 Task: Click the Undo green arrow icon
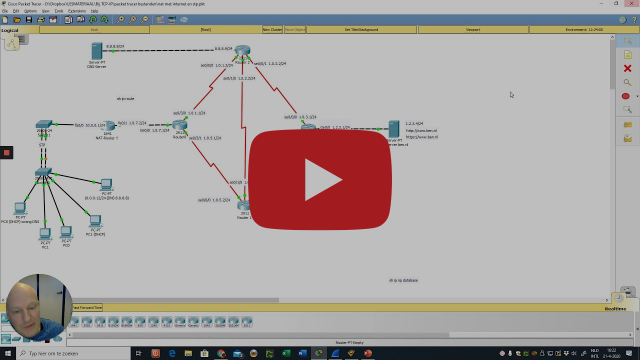(93, 20)
